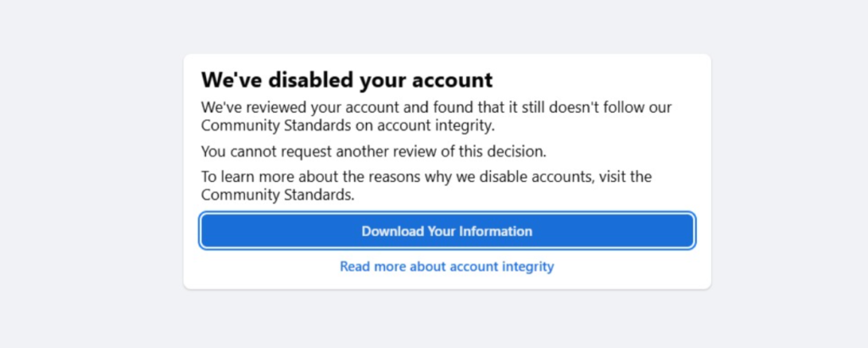The height and width of the screenshot is (348, 868).
Task: Click the line starting "We've reviewed your account"
Action: pos(437,108)
